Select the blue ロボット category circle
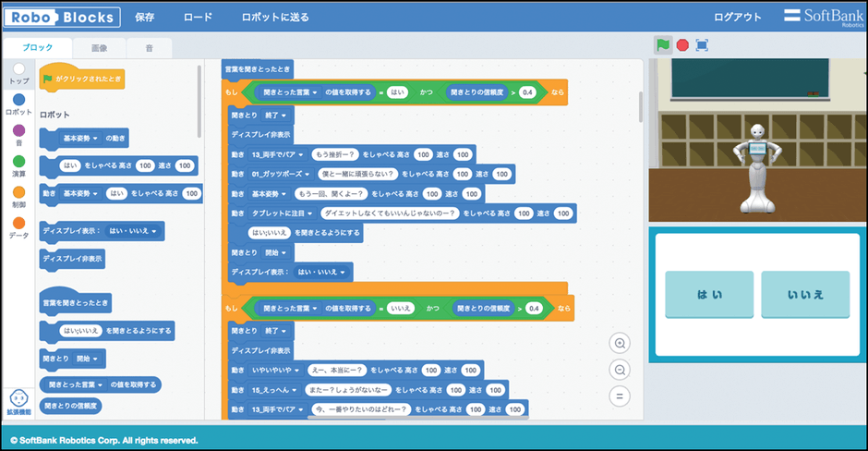 click(x=18, y=99)
